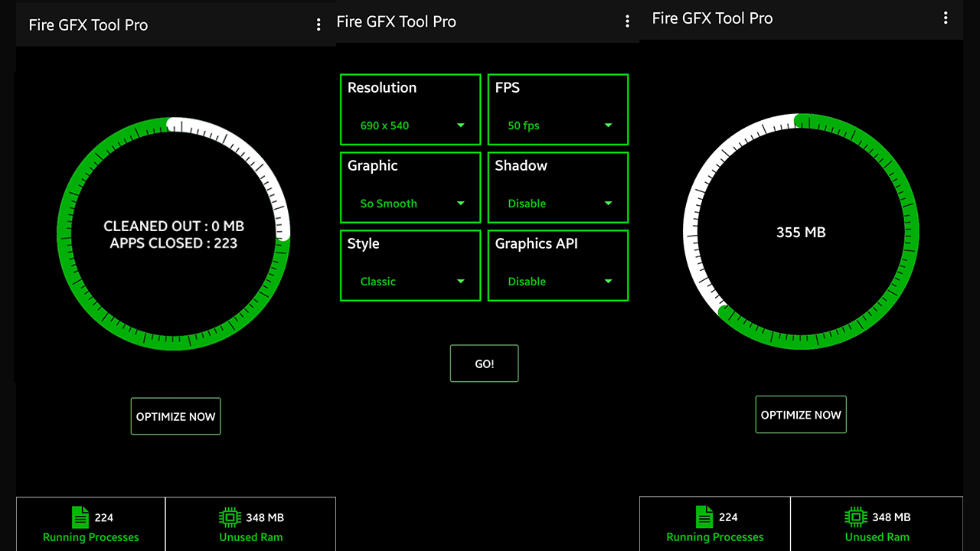Image resolution: width=980 pixels, height=551 pixels.
Task: Click the Fire GFX Tool Pro title above 355 MB gauge
Action: pyautogui.click(x=713, y=18)
